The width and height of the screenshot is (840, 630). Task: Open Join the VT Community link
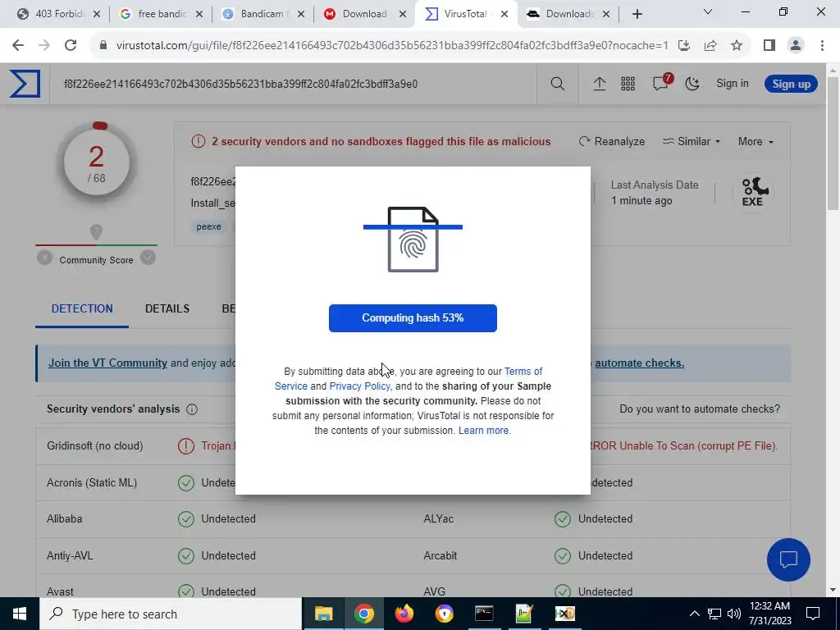(107, 363)
